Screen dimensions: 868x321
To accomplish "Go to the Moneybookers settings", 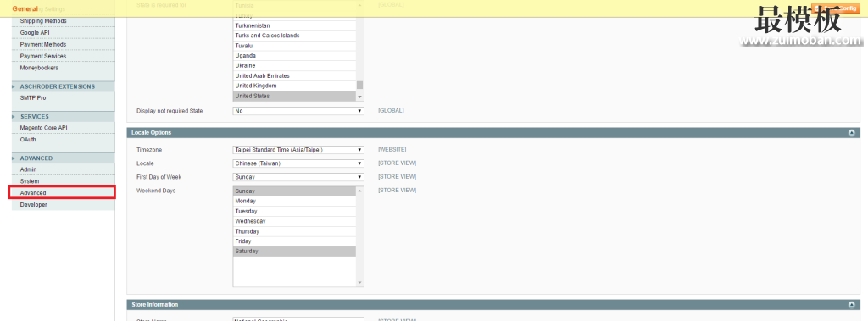I will pos(39,68).
